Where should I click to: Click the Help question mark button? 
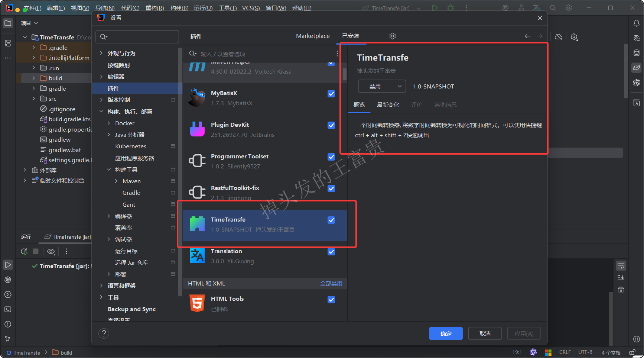(104, 333)
